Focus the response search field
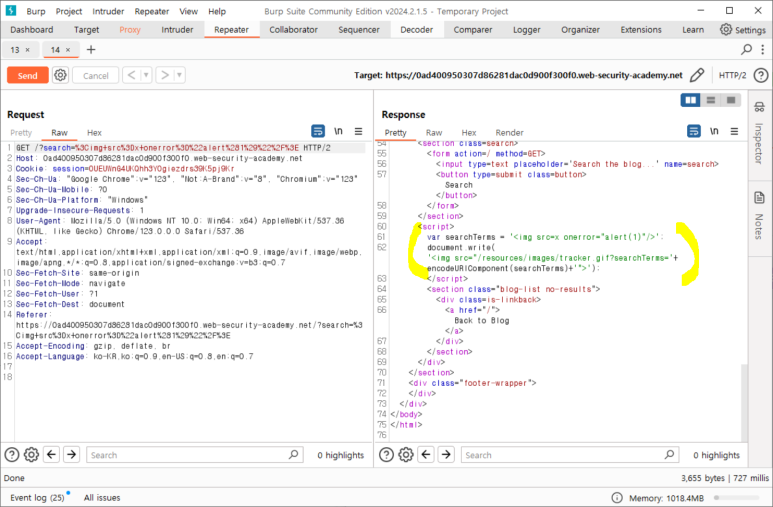 569,455
